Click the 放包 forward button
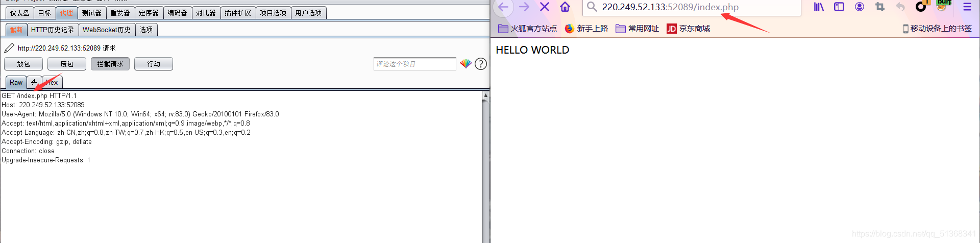The image size is (980, 243). 24,64
